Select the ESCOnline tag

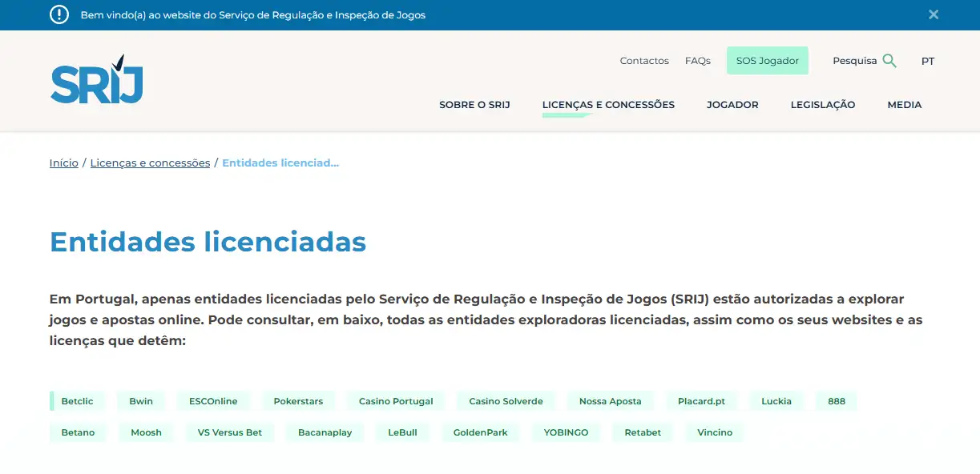pyautogui.click(x=213, y=401)
